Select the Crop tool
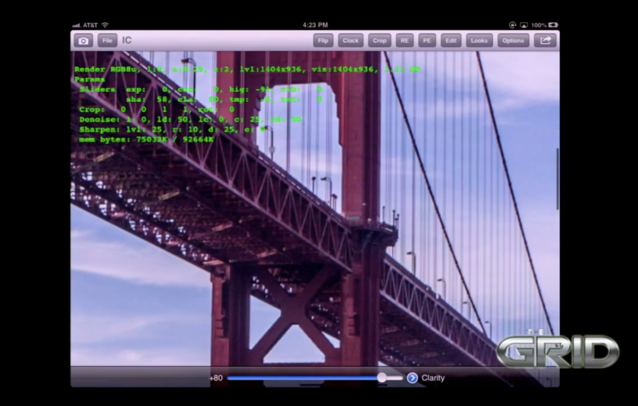Image resolution: width=638 pixels, height=406 pixels. pyautogui.click(x=379, y=40)
